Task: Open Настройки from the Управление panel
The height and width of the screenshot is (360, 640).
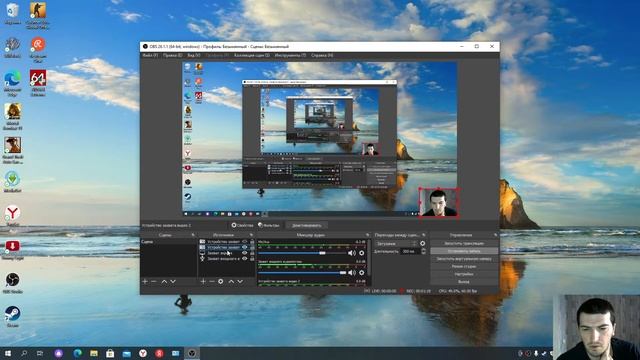Action: point(464,274)
